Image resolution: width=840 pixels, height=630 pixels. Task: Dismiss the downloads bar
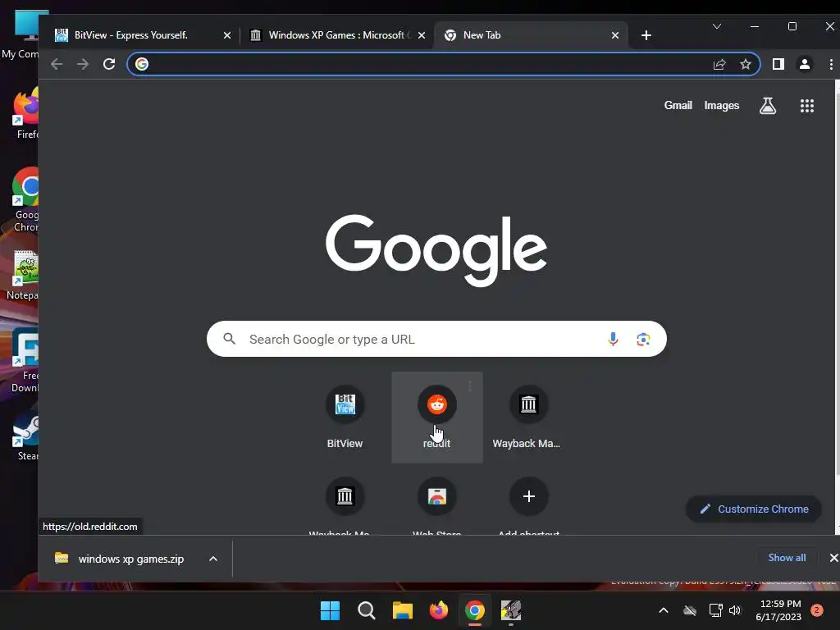[x=833, y=558]
